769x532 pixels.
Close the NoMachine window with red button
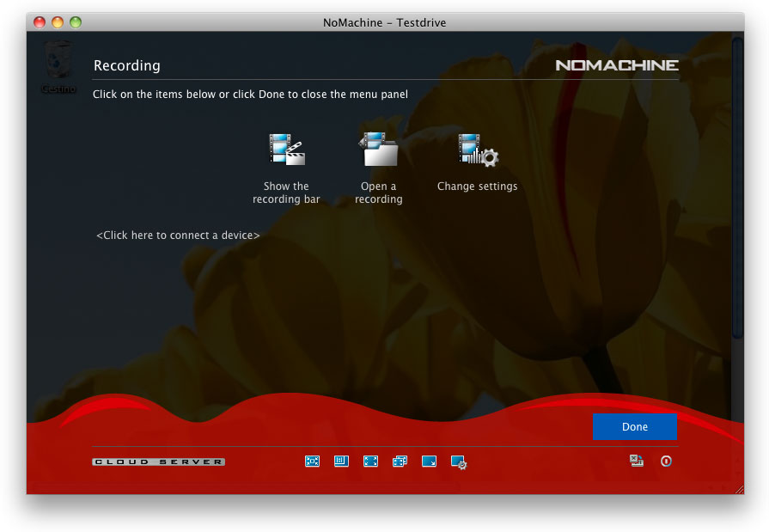coord(40,22)
